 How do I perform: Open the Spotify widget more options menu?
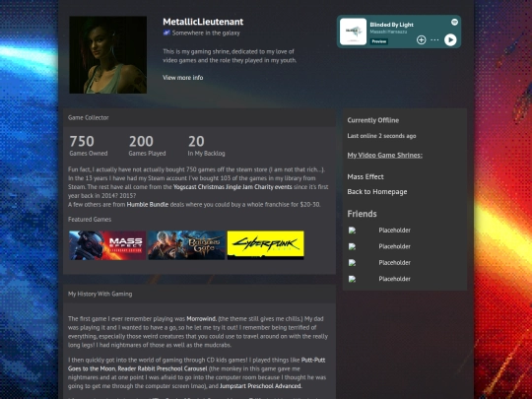(x=434, y=40)
